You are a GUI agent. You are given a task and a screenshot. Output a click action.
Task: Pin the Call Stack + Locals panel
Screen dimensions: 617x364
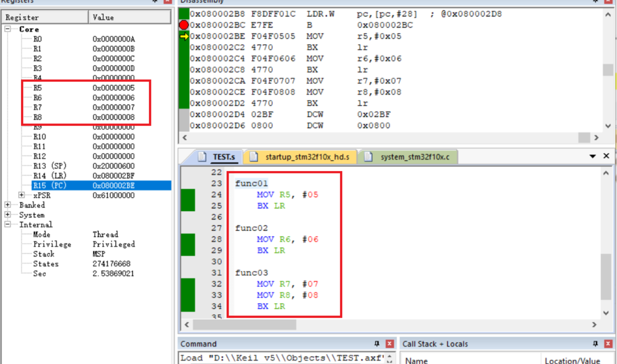pos(595,344)
